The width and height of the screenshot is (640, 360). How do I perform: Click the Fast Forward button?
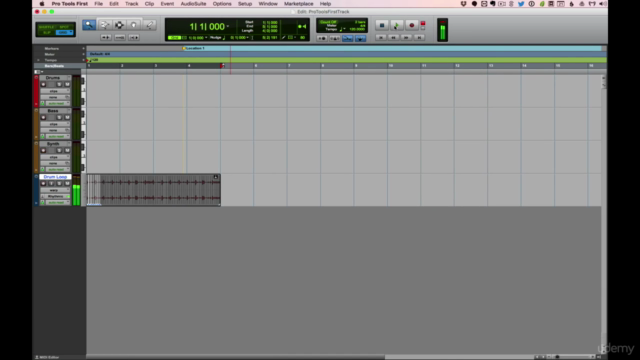[406, 38]
